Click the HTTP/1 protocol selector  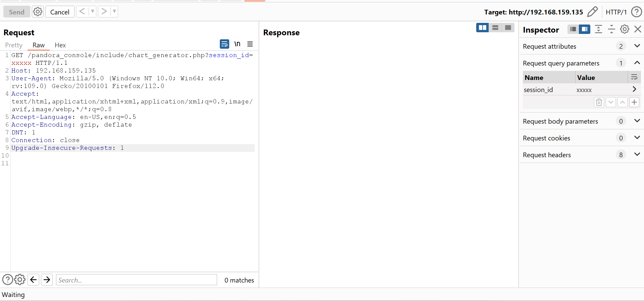pos(616,12)
